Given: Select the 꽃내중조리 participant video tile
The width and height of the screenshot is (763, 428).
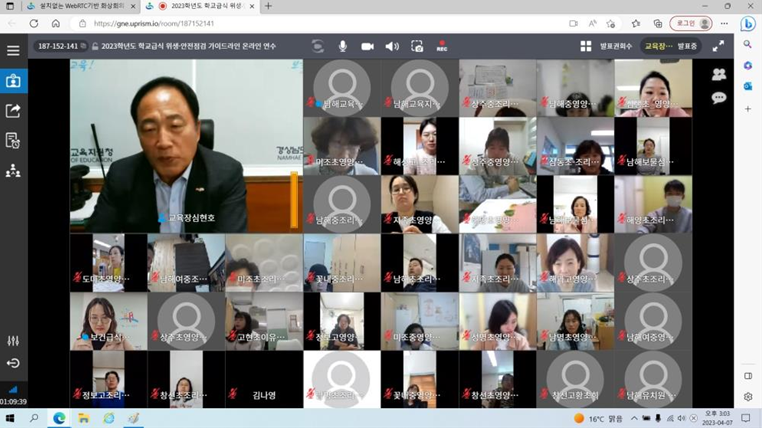Looking at the screenshot, I should (342, 263).
